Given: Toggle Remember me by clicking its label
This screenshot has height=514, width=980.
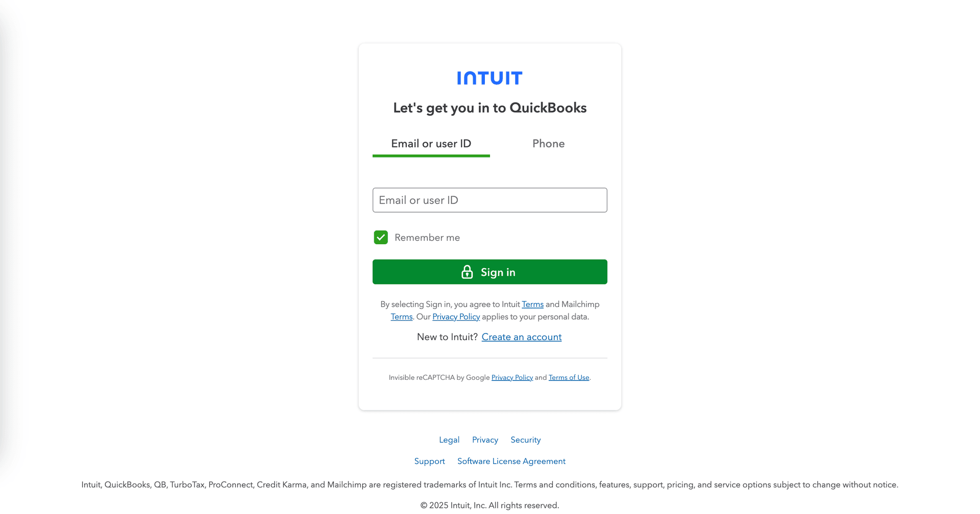Looking at the screenshot, I should pos(427,237).
